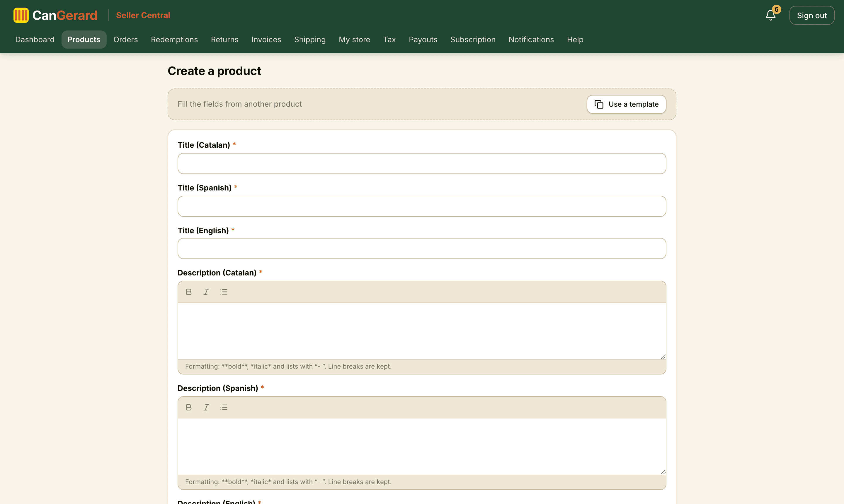Click inside the Description (Catalan) text area
844x504 pixels.
click(422, 331)
